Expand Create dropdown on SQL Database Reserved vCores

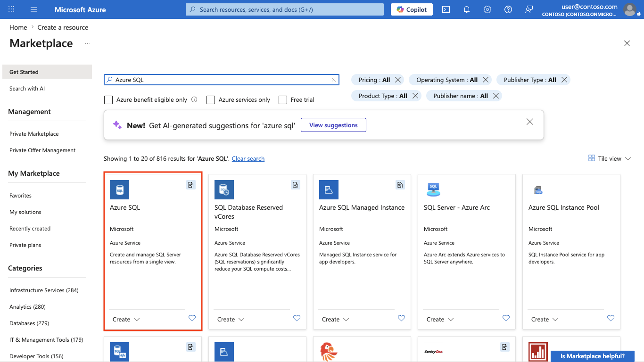click(x=231, y=319)
